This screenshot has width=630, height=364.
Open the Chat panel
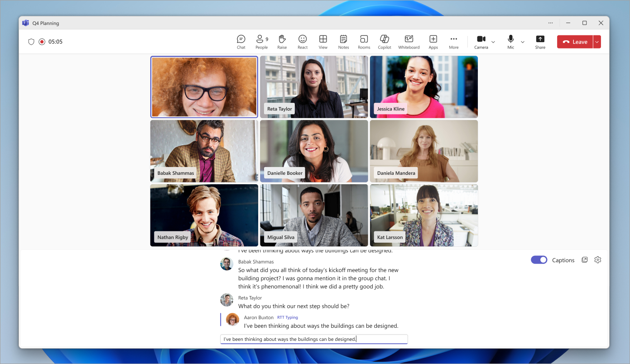(x=240, y=41)
